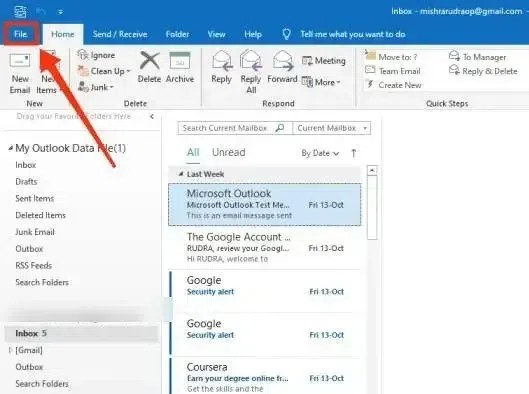Collapse My Outlook Data File tree
This screenshot has width=529, height=394.
[11, 148]
